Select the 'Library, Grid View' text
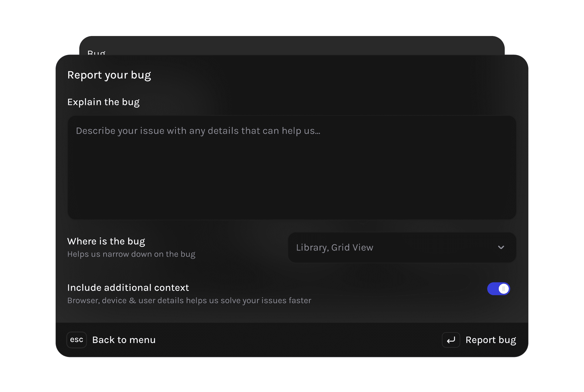The width and height of the screenshot is (584, 392). tap(334, 247)
